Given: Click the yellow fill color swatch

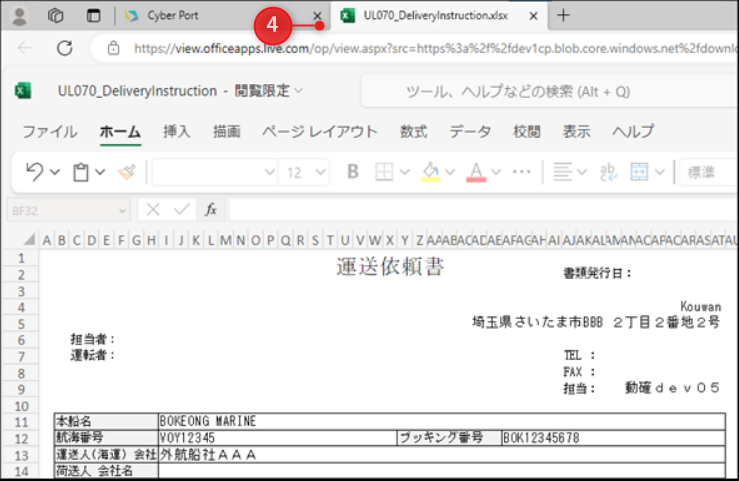Looking at the screenshot, I should [x=430, y=172].
